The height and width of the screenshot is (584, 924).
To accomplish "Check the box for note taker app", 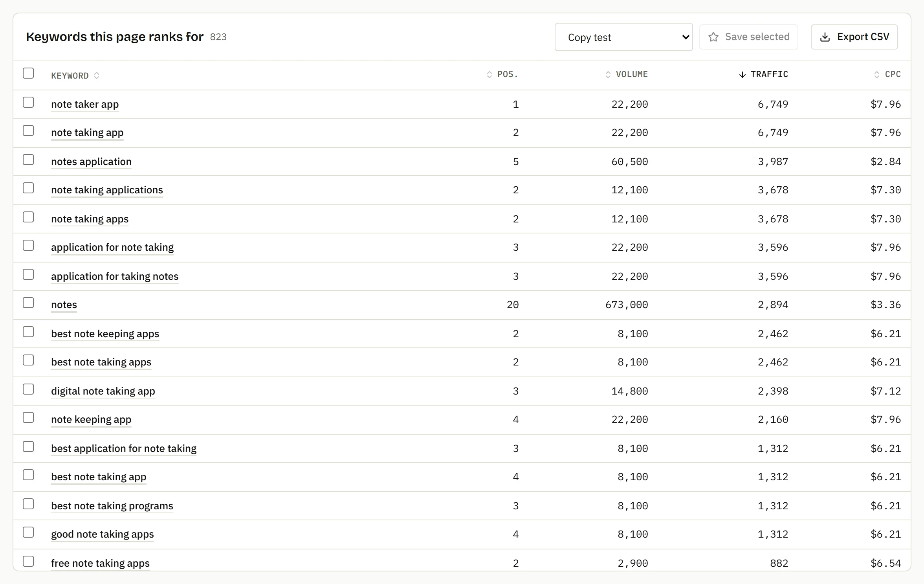I will point(28,103).
